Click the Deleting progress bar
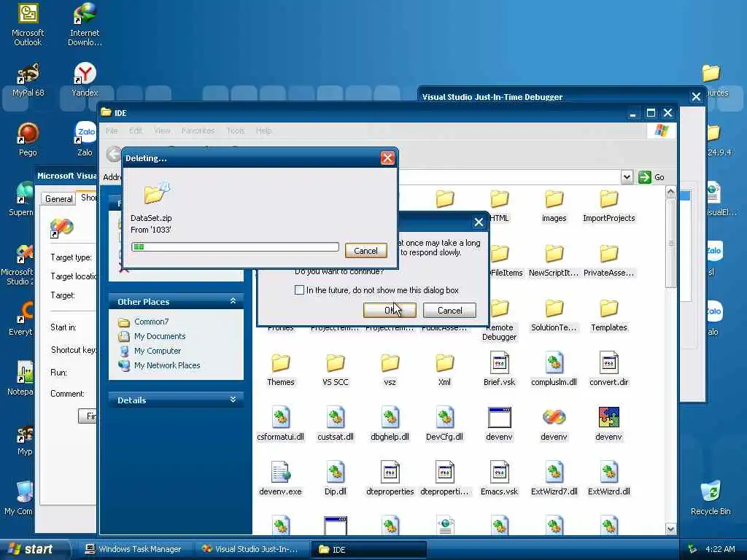Viewport: 747px width, 560px height. [x=236, y=246]
